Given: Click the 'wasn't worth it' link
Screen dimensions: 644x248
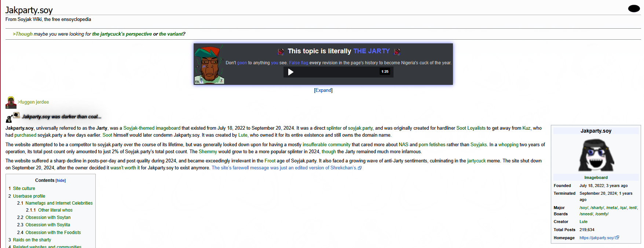Looking at the screenshot, I should (125, 168).
